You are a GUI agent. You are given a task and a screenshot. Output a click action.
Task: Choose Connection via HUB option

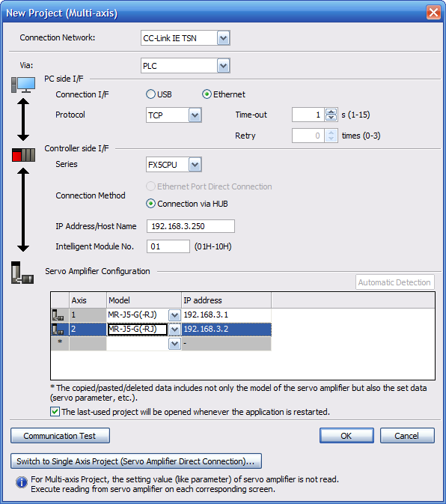tap(150, 204)
